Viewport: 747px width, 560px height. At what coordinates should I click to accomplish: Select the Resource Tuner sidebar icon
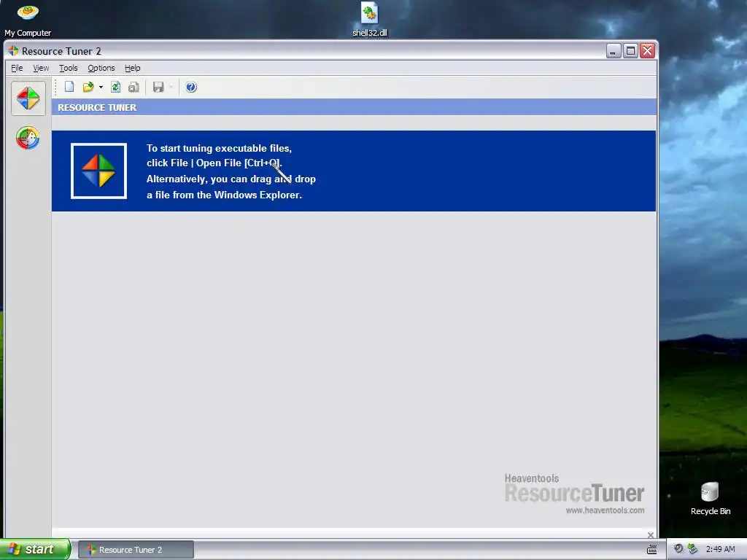click(x=28, y=98)
